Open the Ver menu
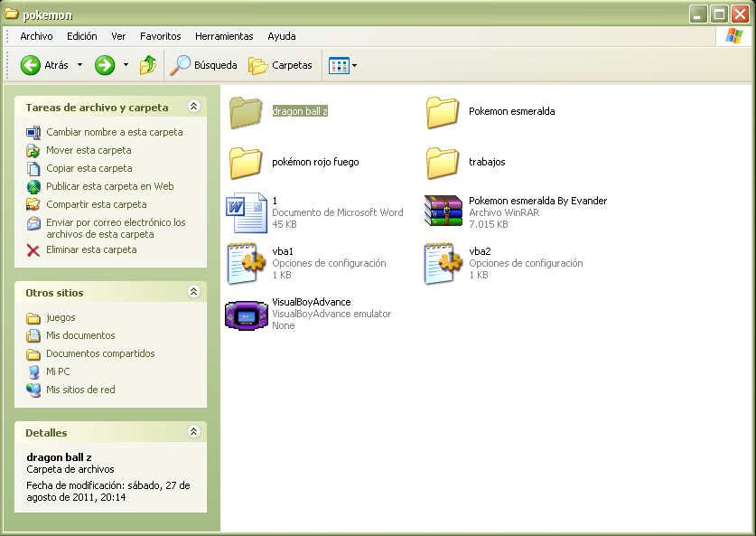The width and height of the screenshot is (756, 536). [118, 36]
